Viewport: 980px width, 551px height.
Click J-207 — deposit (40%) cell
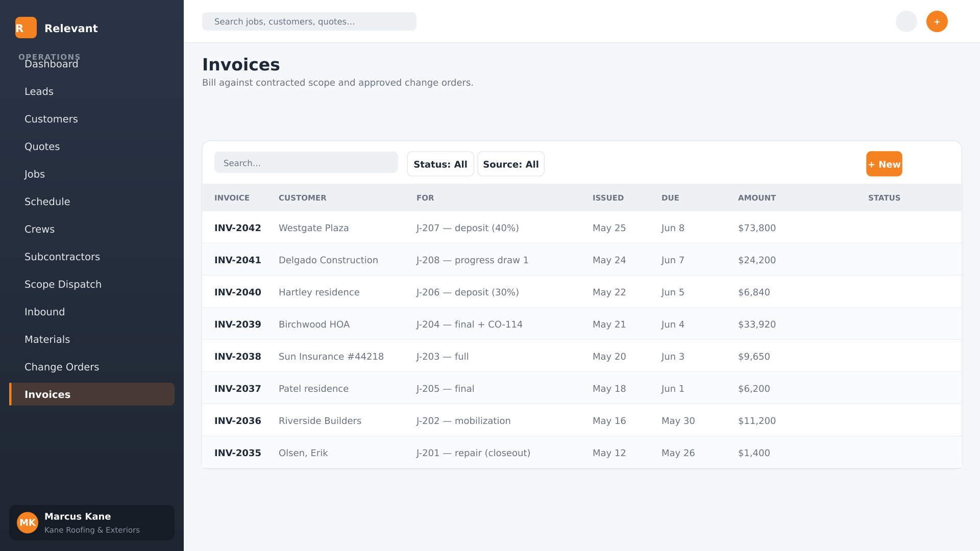tap(468, 228)
